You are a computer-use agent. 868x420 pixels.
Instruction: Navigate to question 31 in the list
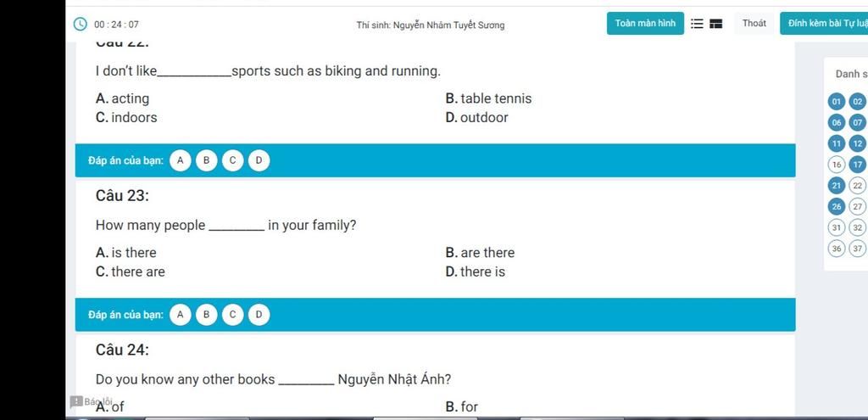[x=837, y=227]
